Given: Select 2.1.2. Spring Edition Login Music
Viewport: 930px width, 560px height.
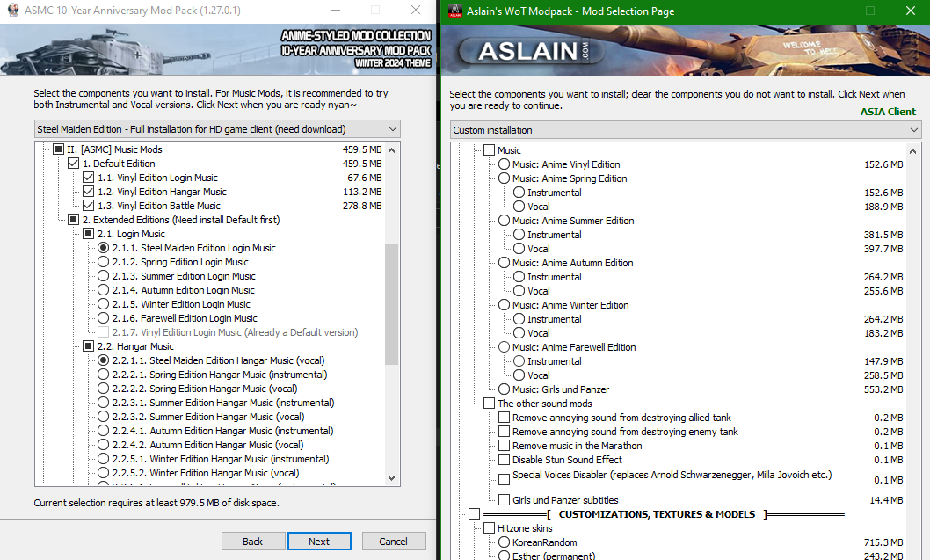Looking at the screenshot, I should (103, 262).
